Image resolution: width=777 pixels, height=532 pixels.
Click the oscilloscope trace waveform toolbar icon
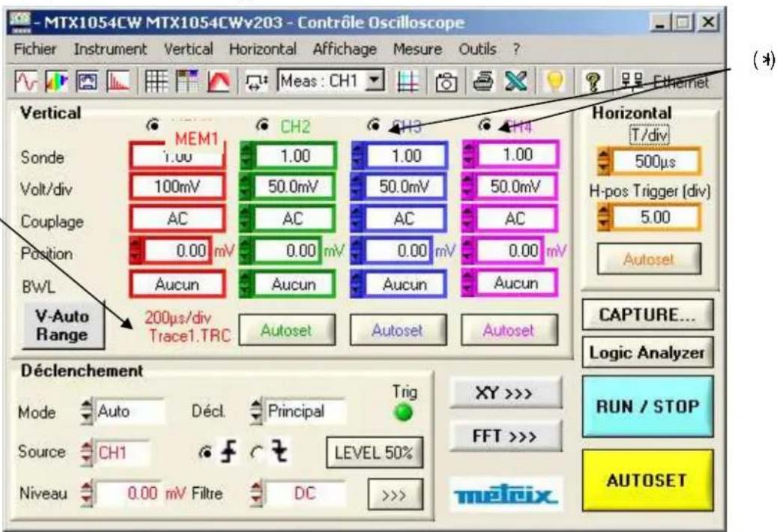tap(26, 82)
